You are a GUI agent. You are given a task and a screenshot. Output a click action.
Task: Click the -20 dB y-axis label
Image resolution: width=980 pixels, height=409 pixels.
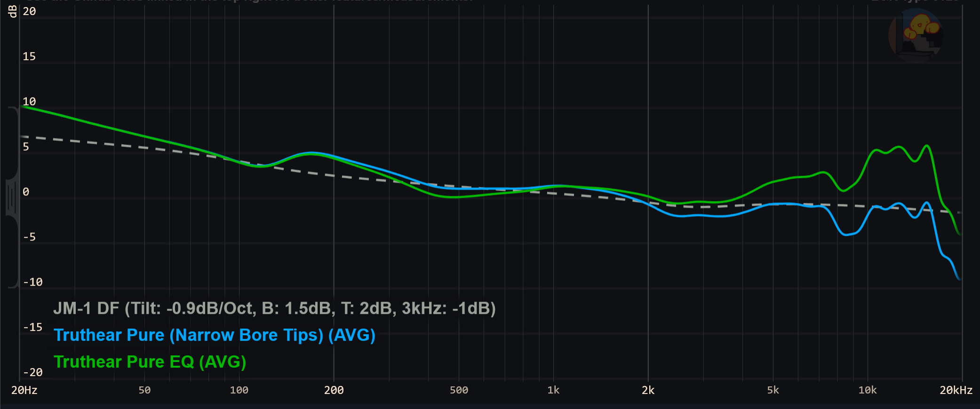click(x=33, y=373)
